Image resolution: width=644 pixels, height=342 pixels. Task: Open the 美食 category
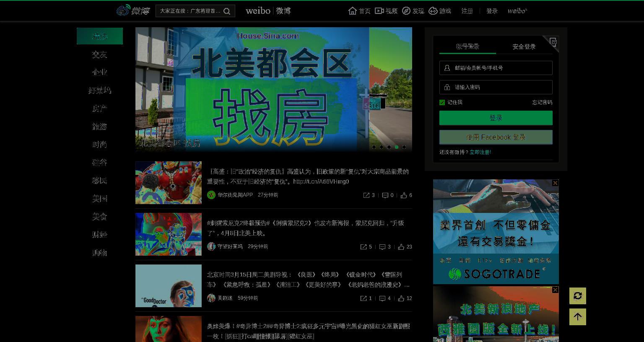click(x=100, y=217)
